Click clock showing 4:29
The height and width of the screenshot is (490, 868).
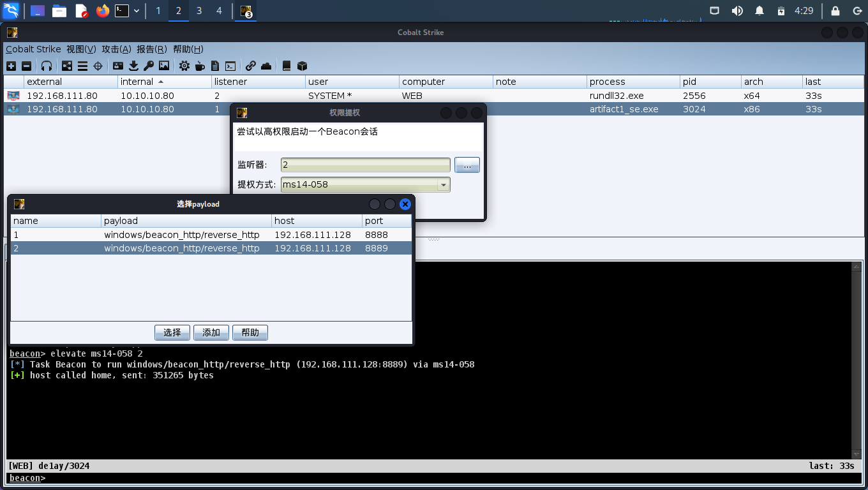pyautogui.click(x=804, y=11)
